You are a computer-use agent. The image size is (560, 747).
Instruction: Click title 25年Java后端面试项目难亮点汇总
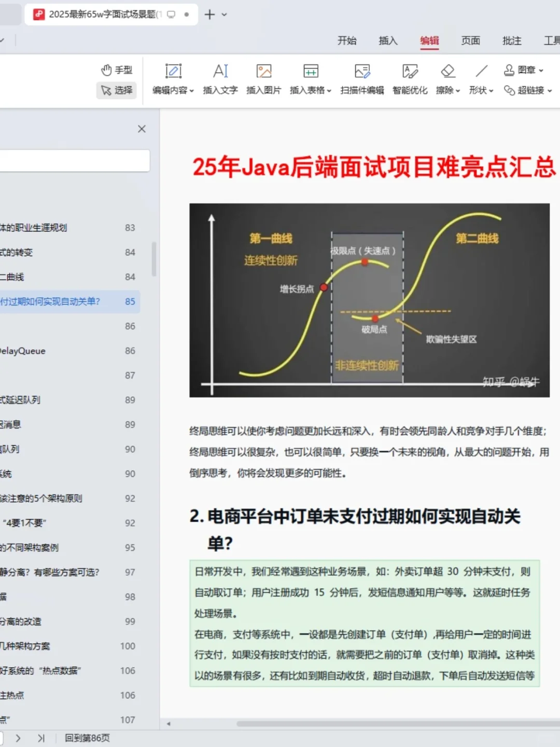pyautogui.click(x=374, y=167)
